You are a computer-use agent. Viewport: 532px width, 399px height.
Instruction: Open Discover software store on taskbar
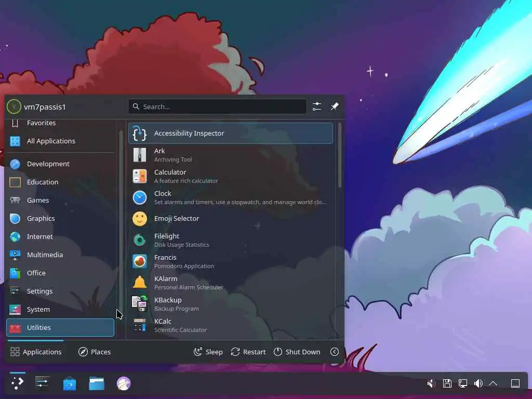coord(70,384)
